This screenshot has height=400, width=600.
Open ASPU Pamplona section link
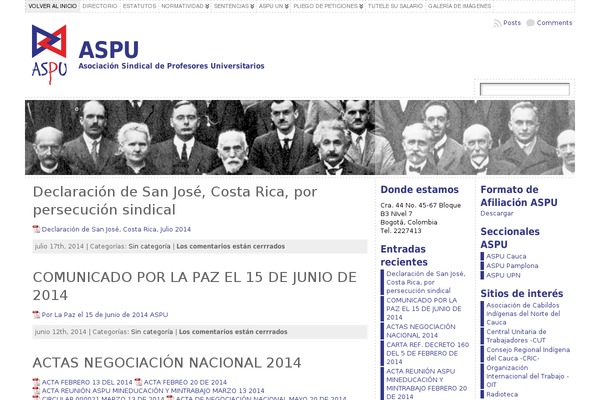coord(512,266)
